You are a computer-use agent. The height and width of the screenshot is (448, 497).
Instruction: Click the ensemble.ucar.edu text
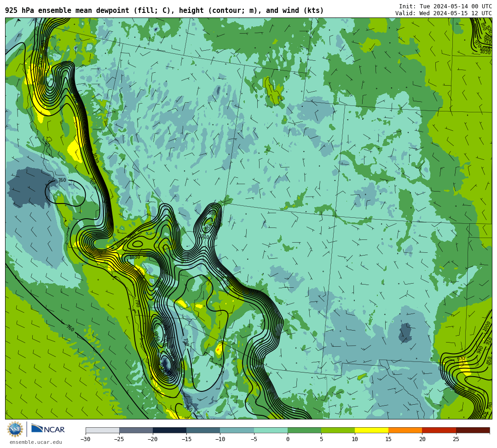coord(35,442)
